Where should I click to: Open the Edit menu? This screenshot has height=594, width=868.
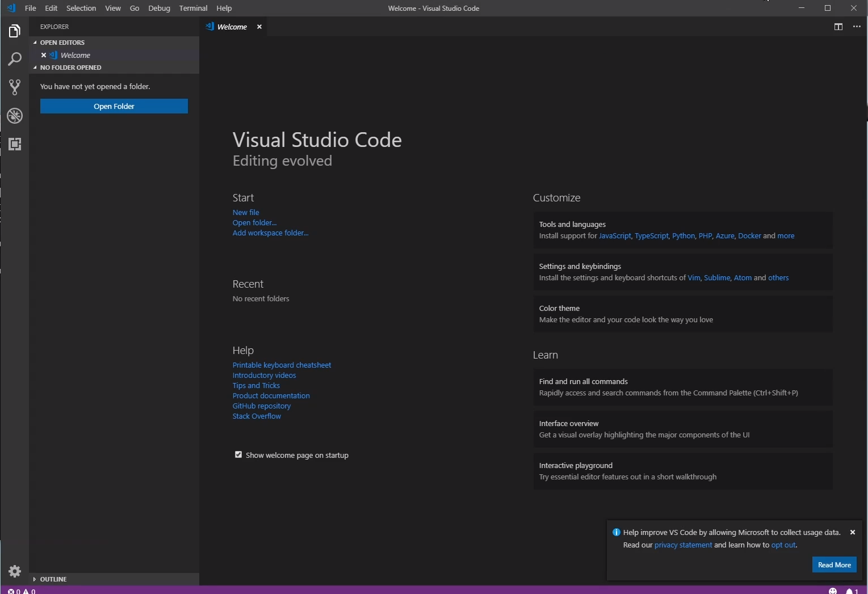(x=51, y=8)
